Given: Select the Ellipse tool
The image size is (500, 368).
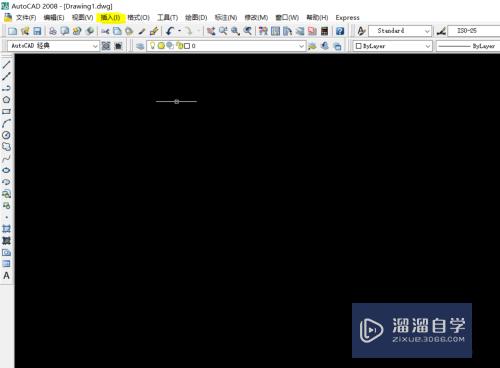Looking at the screenshot, I should tap(6, 170).
